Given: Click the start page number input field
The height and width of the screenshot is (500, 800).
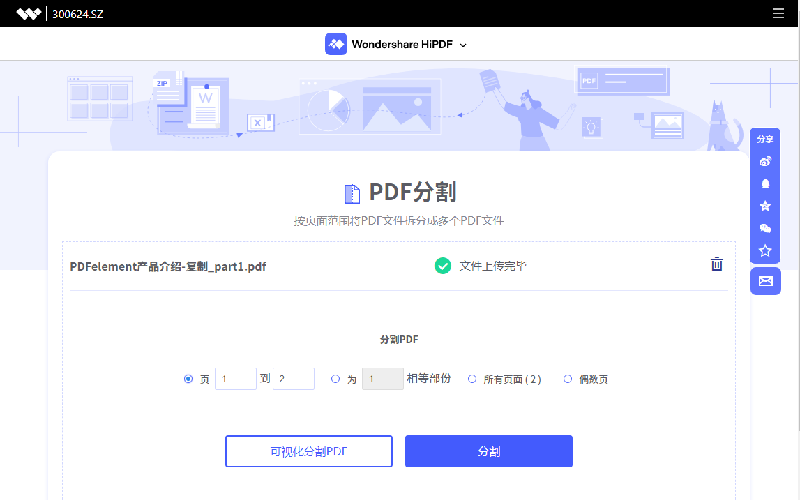Looking at the screenshot, I should pos(236,379).
